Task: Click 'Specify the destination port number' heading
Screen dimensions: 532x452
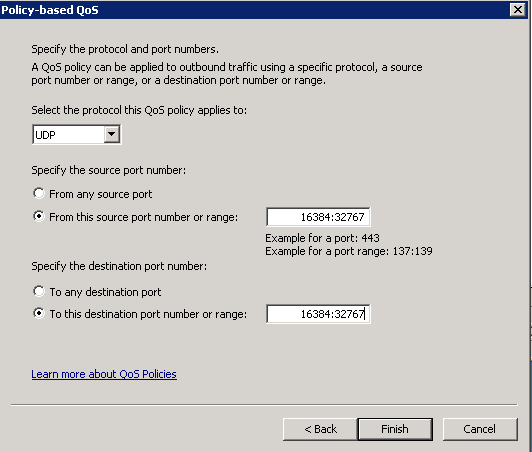Action: point(119,266)
